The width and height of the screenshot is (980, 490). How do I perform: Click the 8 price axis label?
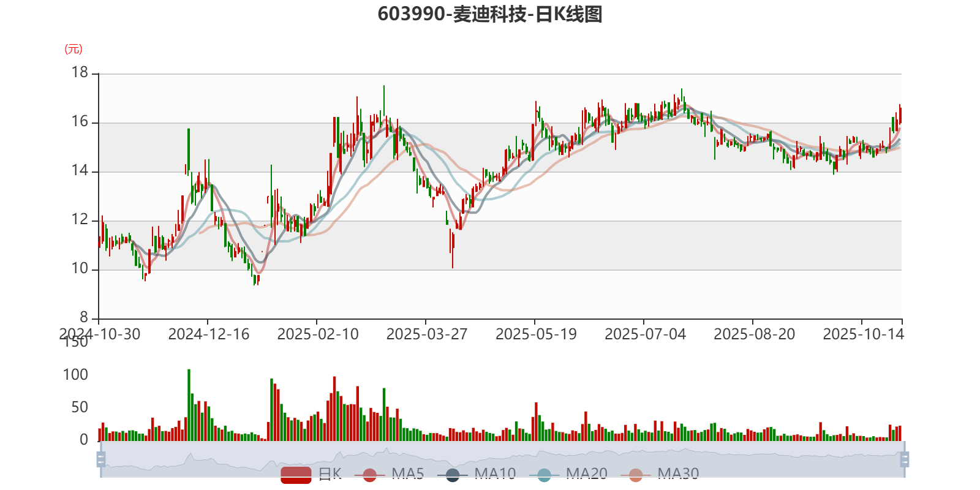84,318
